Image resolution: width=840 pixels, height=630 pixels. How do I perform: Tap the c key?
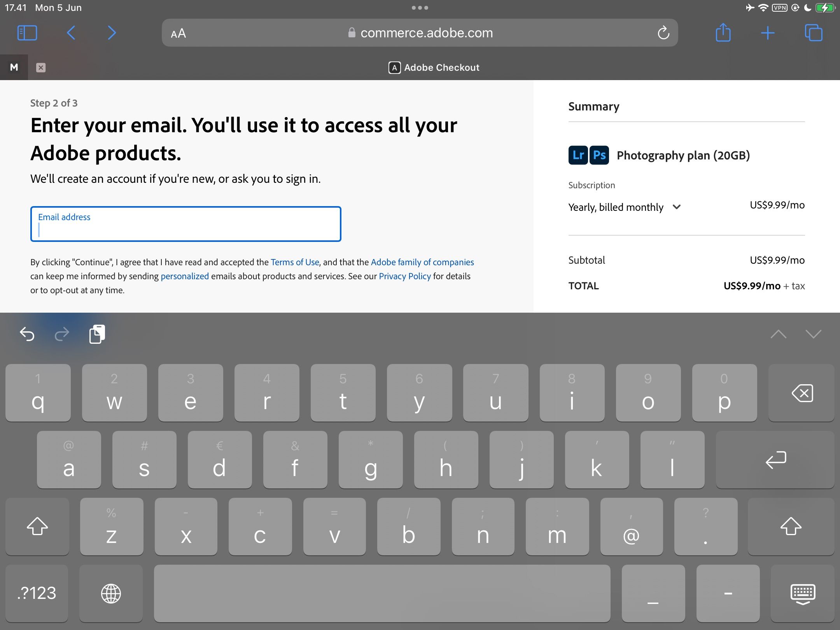click(260, 527)
